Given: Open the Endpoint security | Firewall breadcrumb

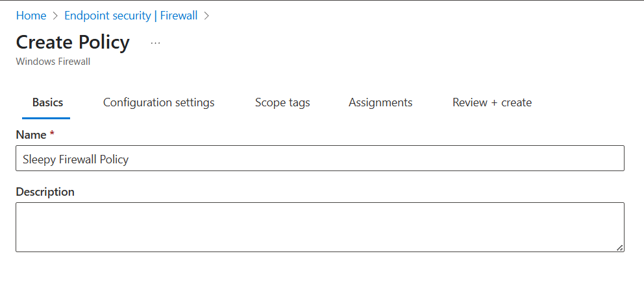Looking at the screenshot, I should point(130,16).
